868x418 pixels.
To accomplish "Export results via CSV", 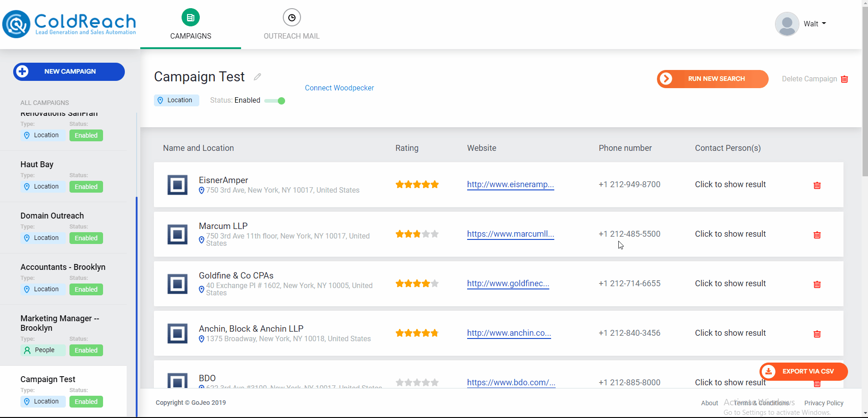I will click(804, 372).
